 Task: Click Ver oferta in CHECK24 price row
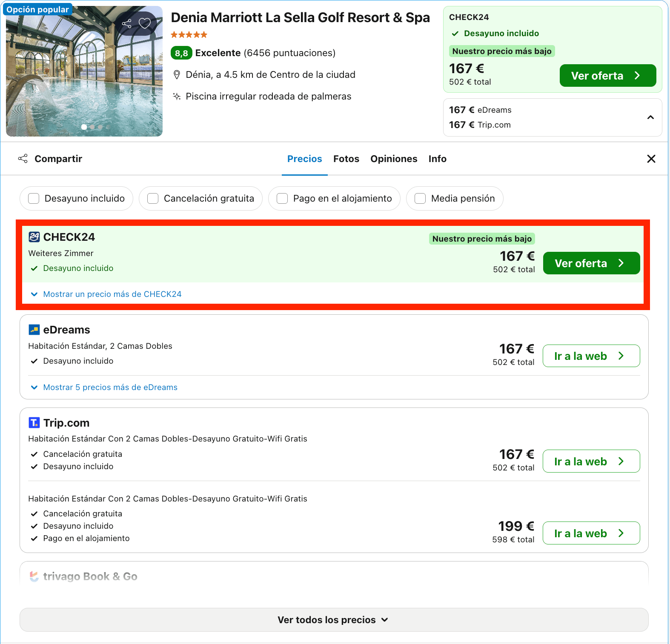tap(591, 263)
